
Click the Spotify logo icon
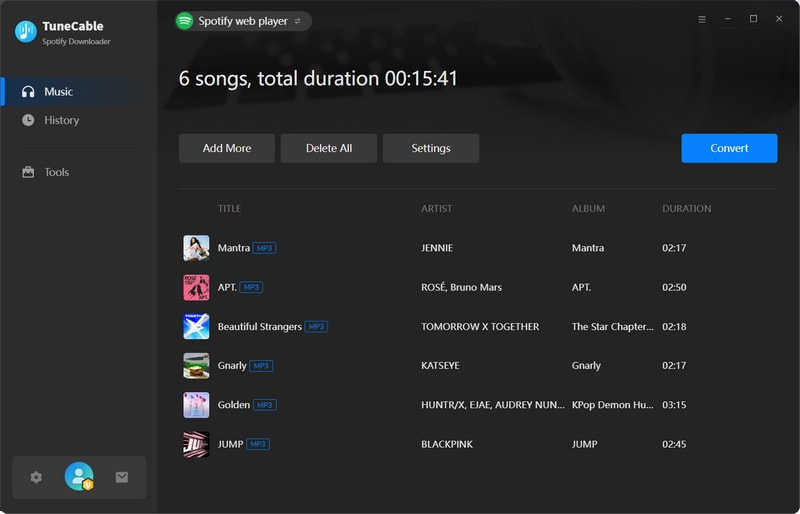[184, 21]
